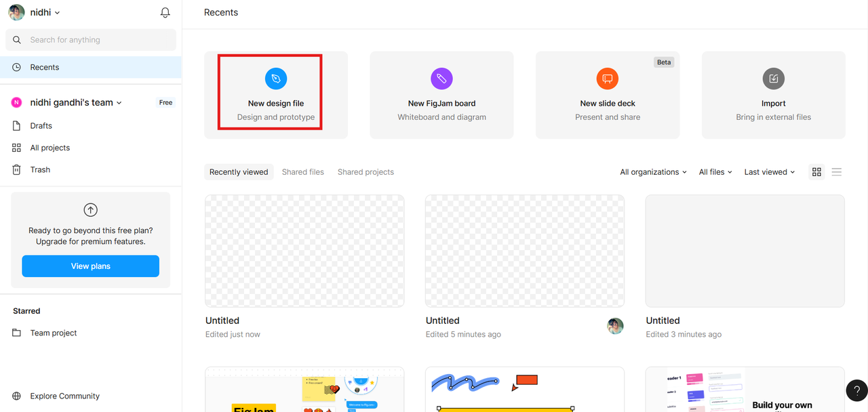
Task: Switch to grid view
Action: pyautogui.click(x=816, y=172)
